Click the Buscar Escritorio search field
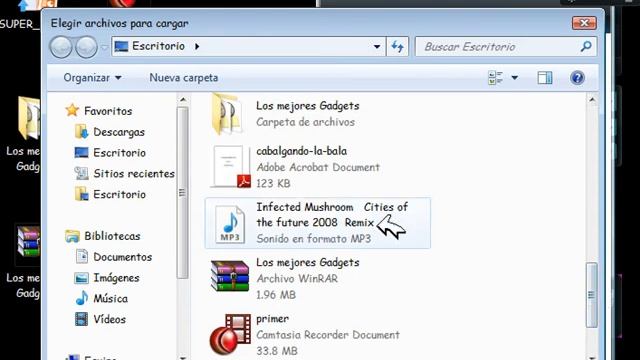The width and height of the screenshot is (640, 360). (x=506, y=47)
